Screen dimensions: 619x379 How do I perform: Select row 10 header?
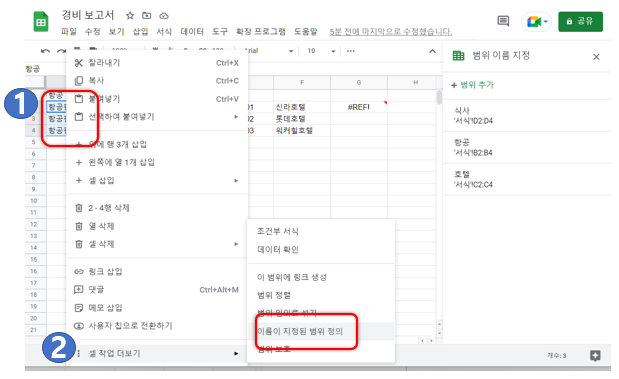tap(35, 201)
